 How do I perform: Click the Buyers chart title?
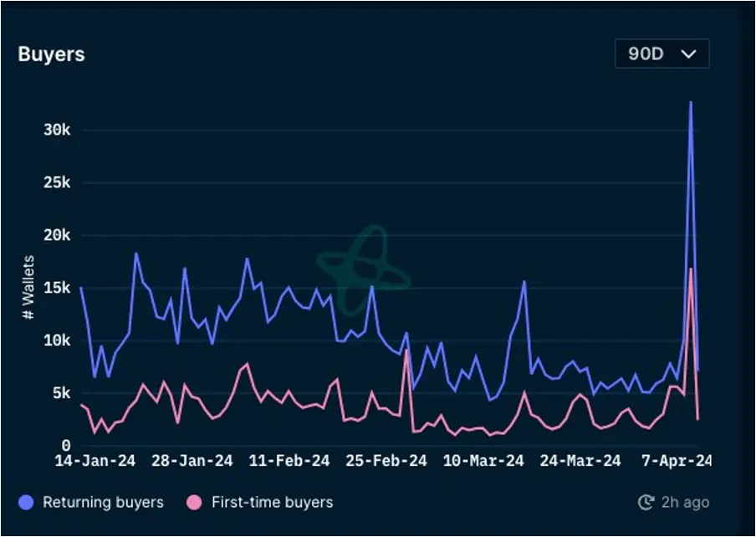52,54
